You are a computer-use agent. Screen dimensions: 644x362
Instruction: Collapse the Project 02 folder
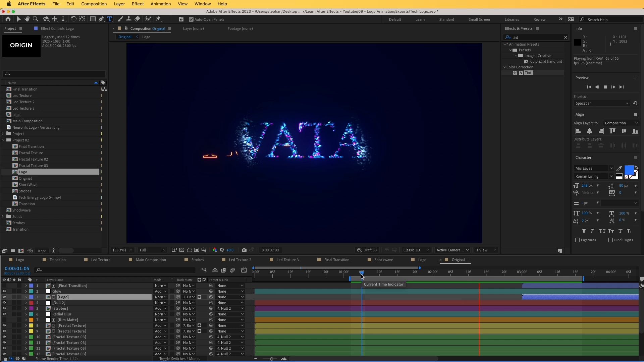click(3, 140)
